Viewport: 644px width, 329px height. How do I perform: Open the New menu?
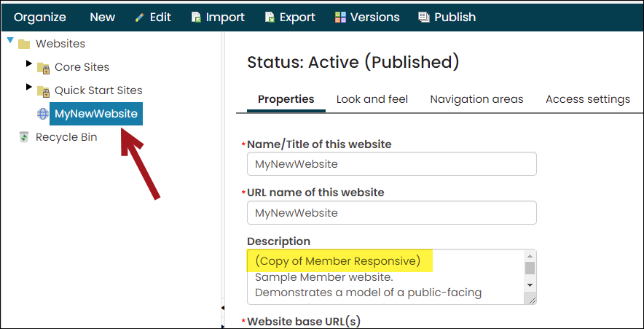pyautogui.click(x=103, y=18)
